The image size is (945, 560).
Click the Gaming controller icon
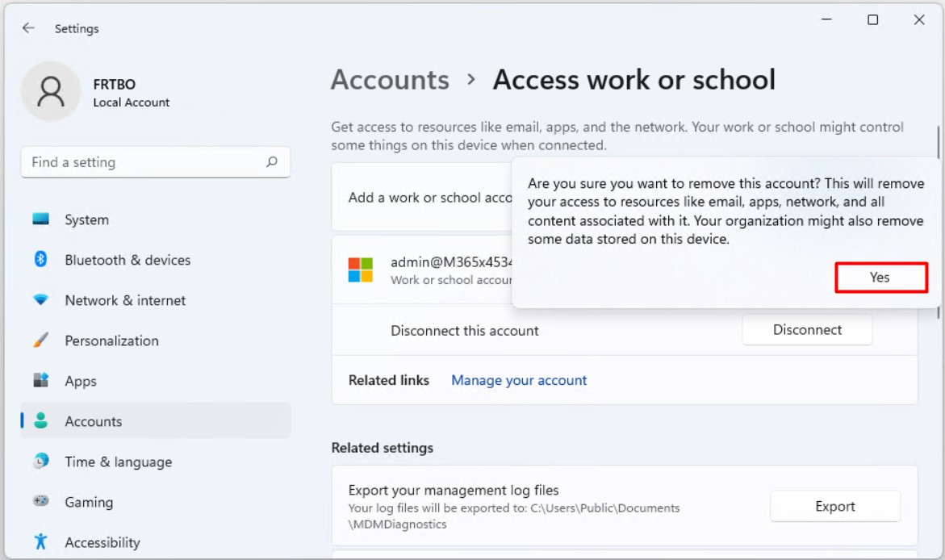coord(40,501)
